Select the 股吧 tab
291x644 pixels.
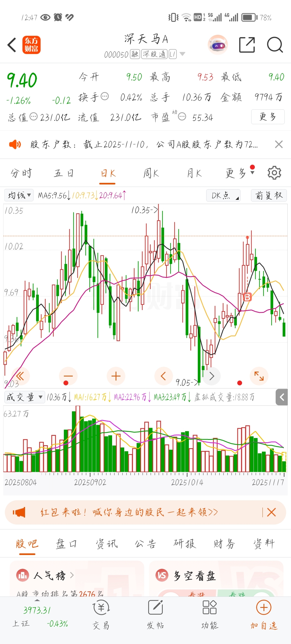[x=27, y=544]
